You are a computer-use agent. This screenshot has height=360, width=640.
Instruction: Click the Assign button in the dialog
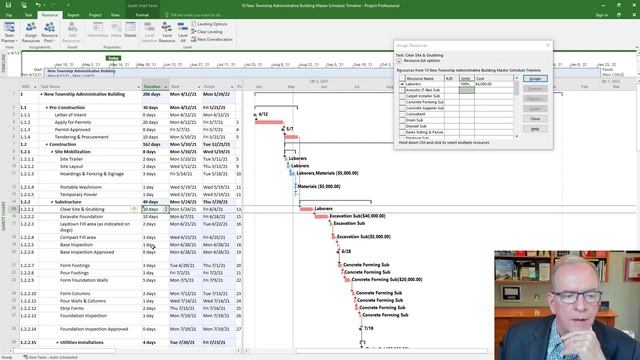click(x=535, y=78)
